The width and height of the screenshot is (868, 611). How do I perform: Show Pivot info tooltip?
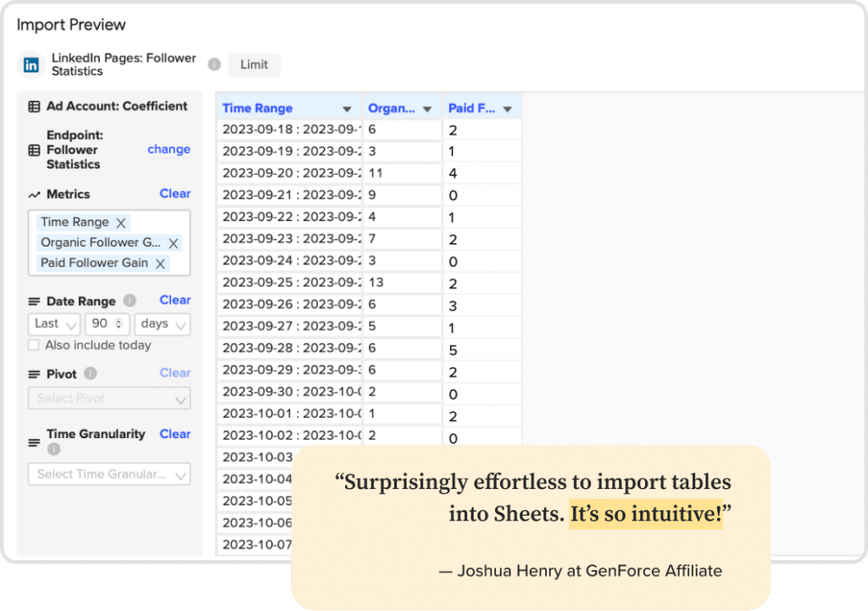[x=90, y=374]
